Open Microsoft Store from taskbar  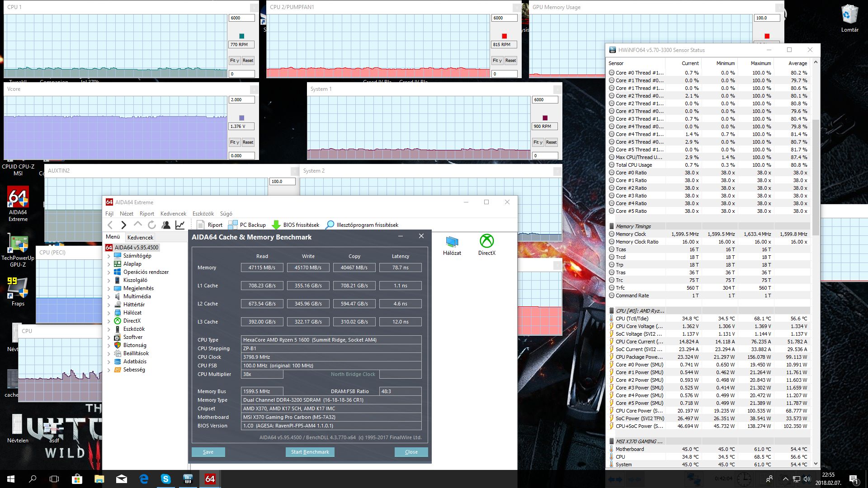77,479
